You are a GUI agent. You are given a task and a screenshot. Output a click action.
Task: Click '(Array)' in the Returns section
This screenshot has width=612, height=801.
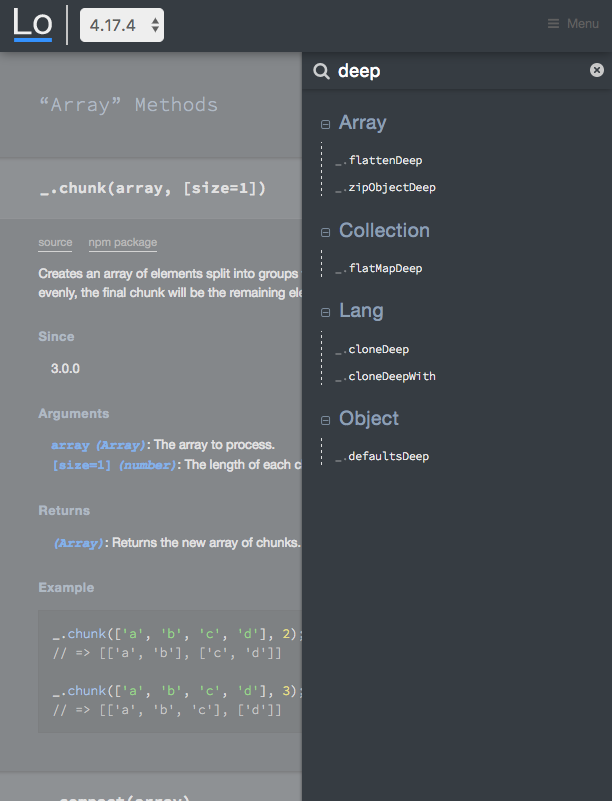tap(79, 543)
